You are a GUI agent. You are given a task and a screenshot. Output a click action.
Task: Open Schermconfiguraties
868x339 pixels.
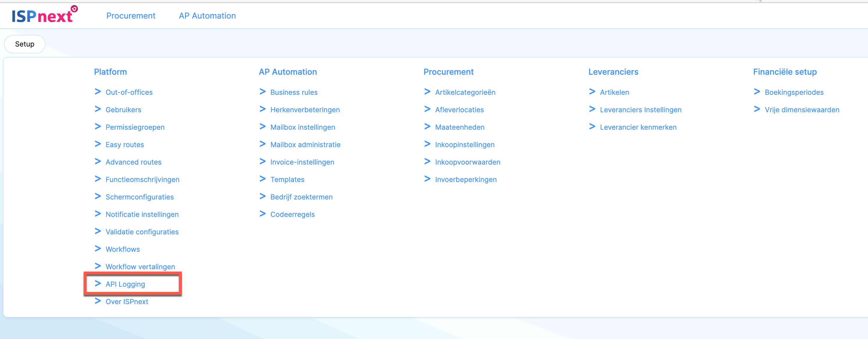(139, 197)
